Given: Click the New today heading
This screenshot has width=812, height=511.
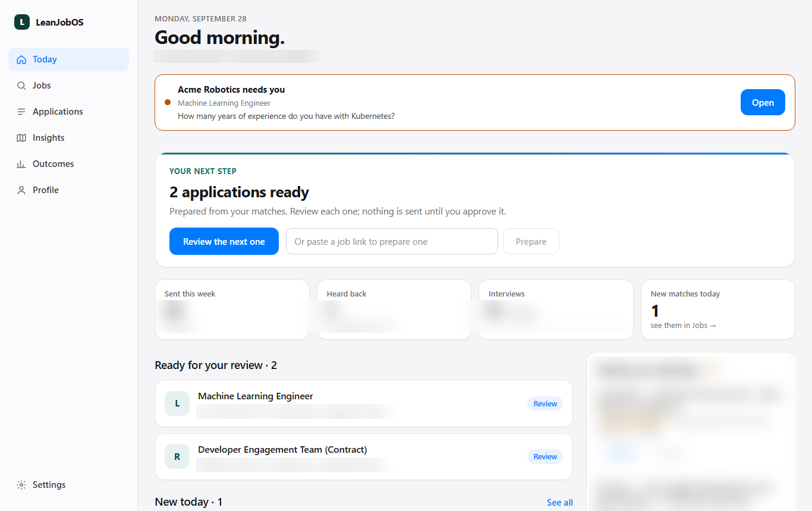Looking at the screenshot, I should (x=188, y=502).
